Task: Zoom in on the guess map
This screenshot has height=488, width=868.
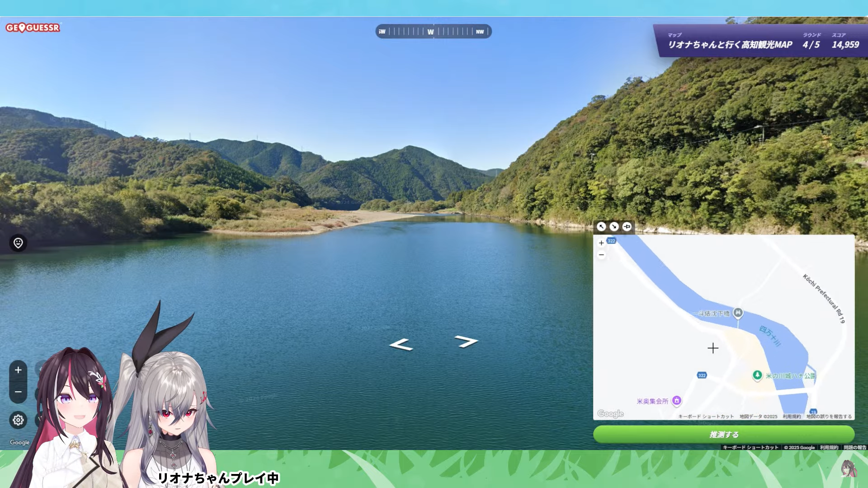Action: [601, 243]
